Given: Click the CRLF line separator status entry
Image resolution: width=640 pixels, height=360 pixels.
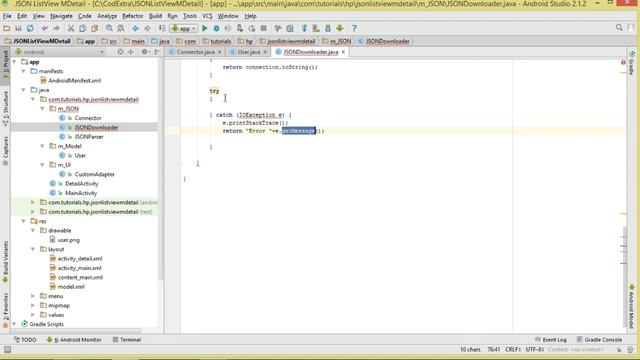Looking at the screenshot, I should pos(512,349).
